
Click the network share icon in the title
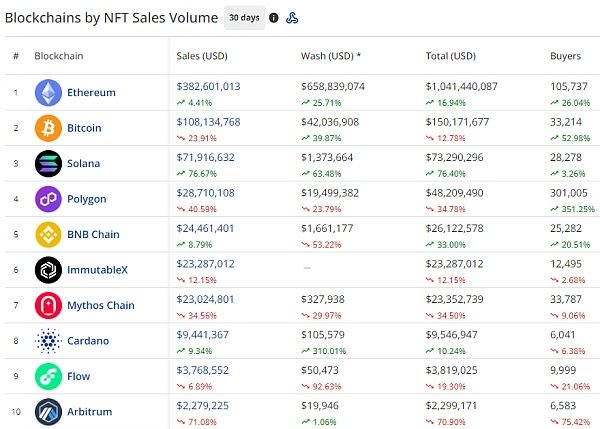(292, 17)
